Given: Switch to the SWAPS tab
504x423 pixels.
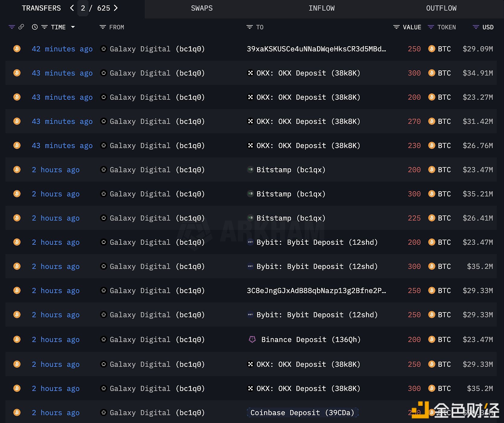Looking at the screenshot, I should pos(202,8).
